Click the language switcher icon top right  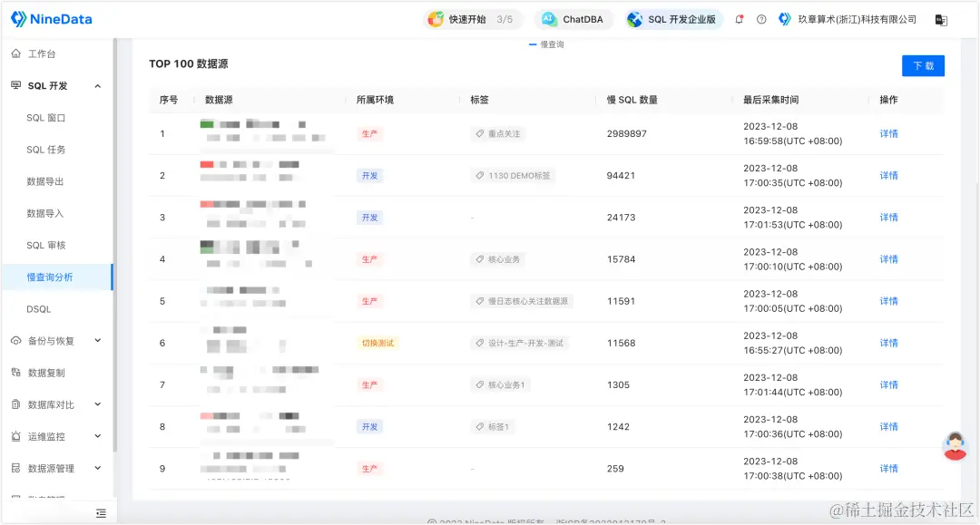pyautogui.click(x=939, y=18)
